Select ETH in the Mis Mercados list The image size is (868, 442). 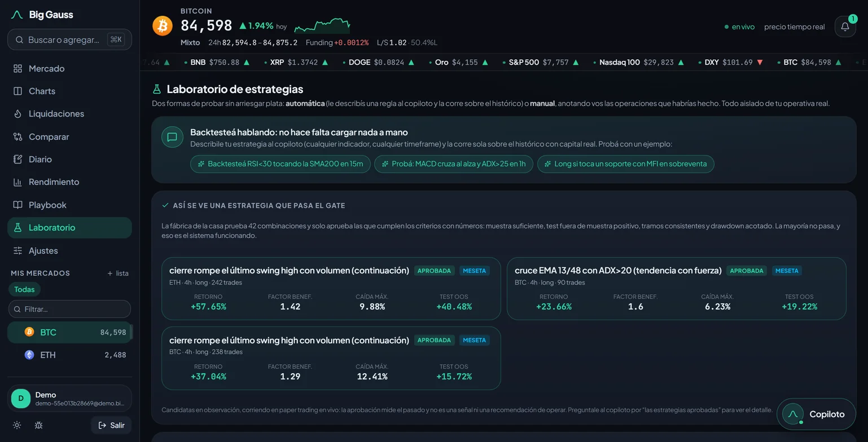pyautogui.click(x=69, y=355)
